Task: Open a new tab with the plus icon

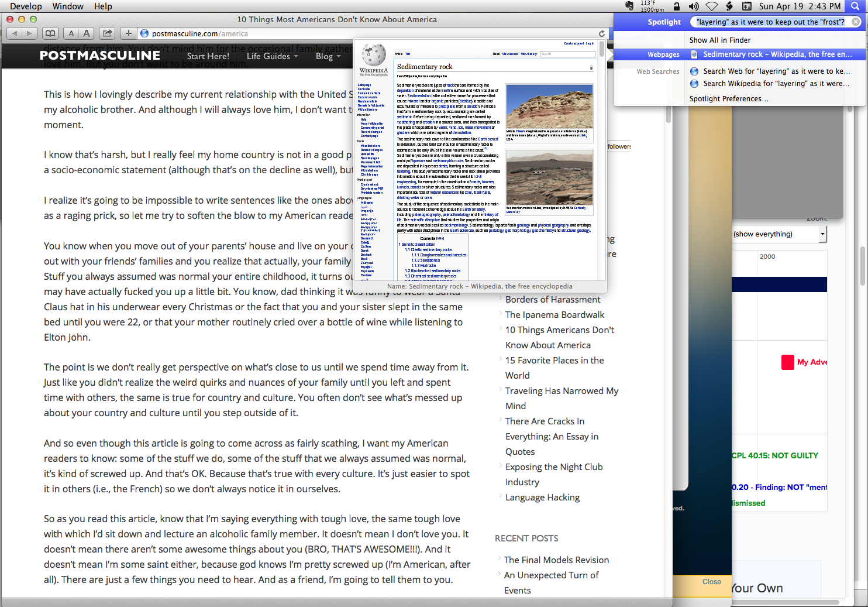Action: click(x=128, y=33)
